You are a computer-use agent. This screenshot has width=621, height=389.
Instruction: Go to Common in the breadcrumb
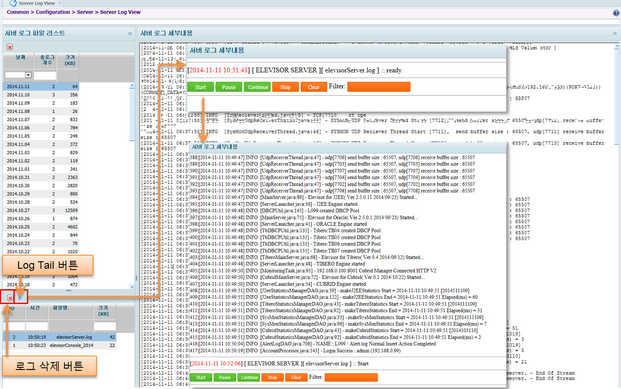[x=18, y=12]
